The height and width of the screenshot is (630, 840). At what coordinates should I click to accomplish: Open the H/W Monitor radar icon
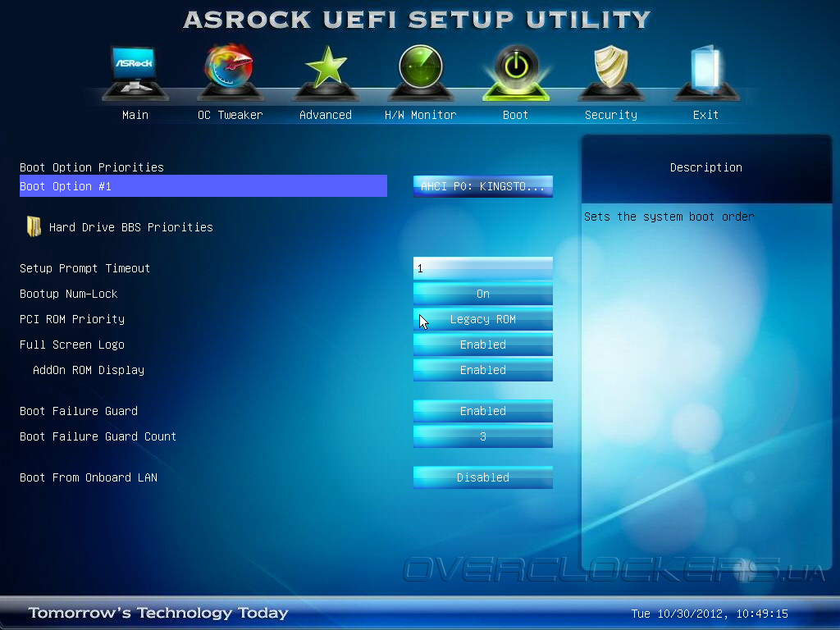[421, 72]
